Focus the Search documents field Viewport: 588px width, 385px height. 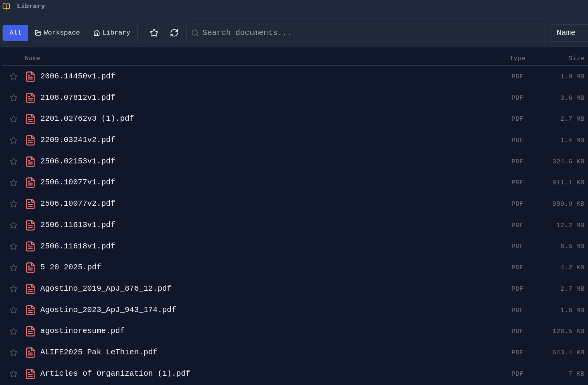(x=366, y=33)
